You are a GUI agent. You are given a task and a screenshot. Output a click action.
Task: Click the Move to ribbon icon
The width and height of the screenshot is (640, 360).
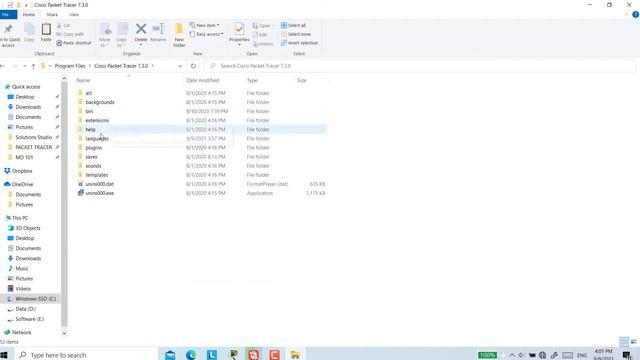pos(105,35)
